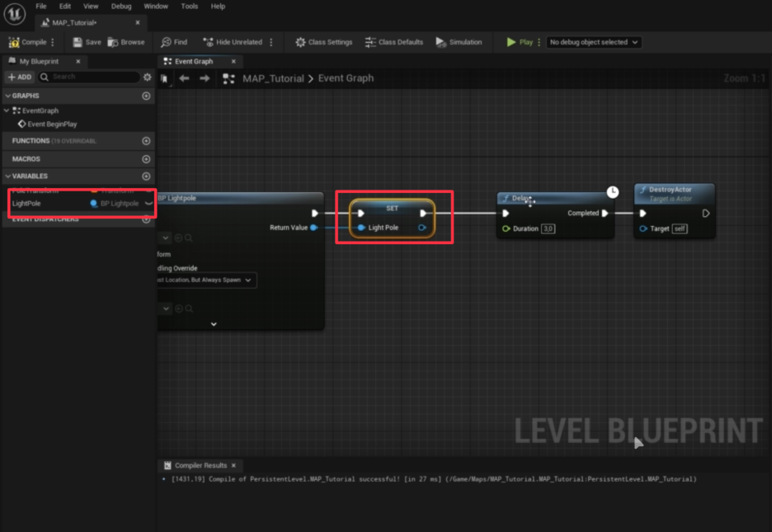
Task: Click the My Blueprint search field
Action: 90,77
